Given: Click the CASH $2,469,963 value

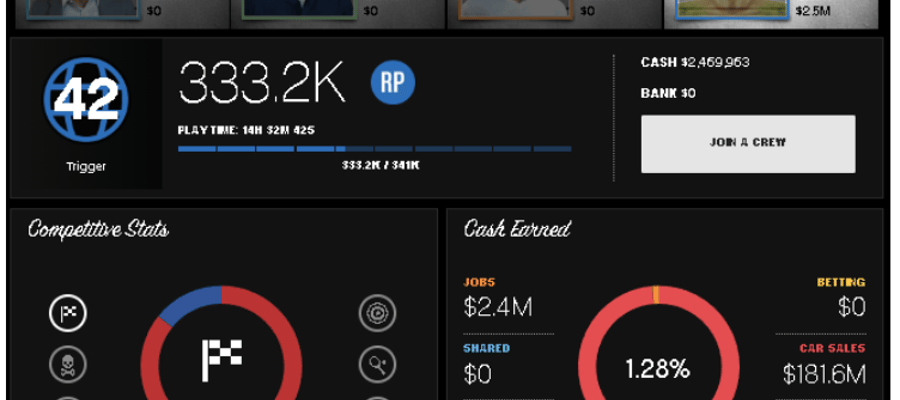Looking at the screenshot, I should point(695,63).
